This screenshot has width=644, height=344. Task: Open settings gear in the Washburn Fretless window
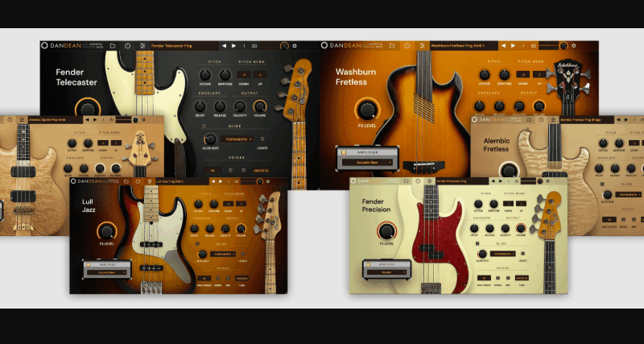coord(574,46)
